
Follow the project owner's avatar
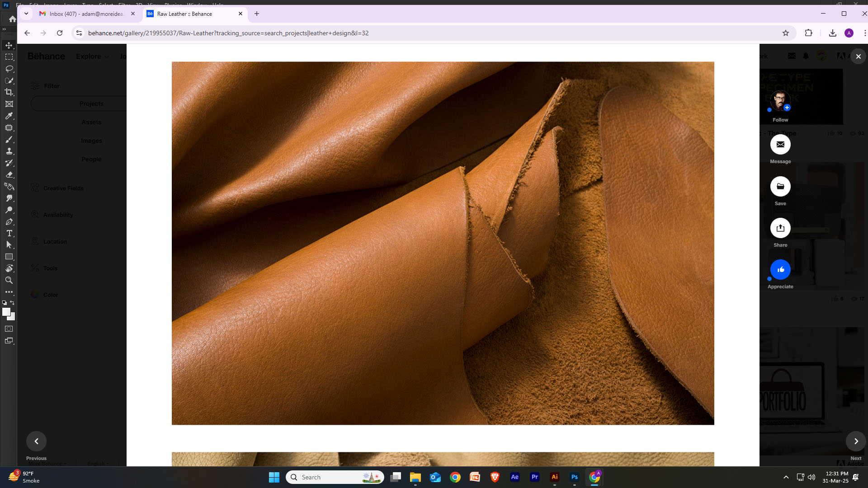pyautogui.click(x=780, y=101)
